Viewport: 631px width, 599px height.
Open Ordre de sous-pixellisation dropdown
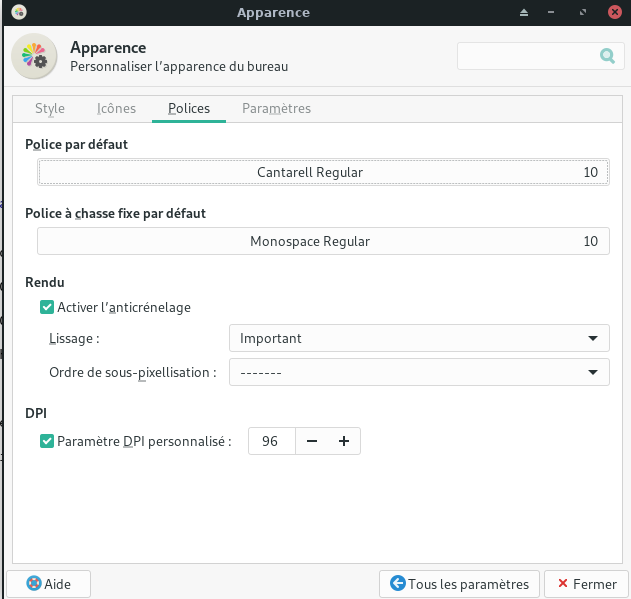coord(418,373)
